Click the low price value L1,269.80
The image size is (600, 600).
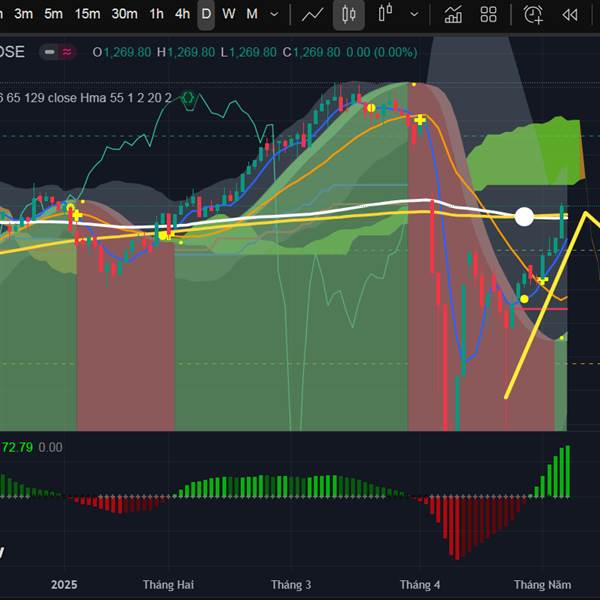[248, 52]
